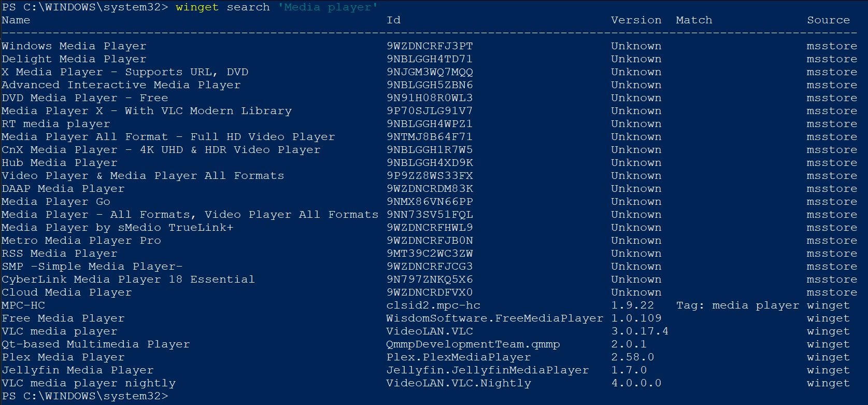Select the Id 'VideoLAN.VLC'
The width and height of the screenshot is (868, 405).
point(430,331)
